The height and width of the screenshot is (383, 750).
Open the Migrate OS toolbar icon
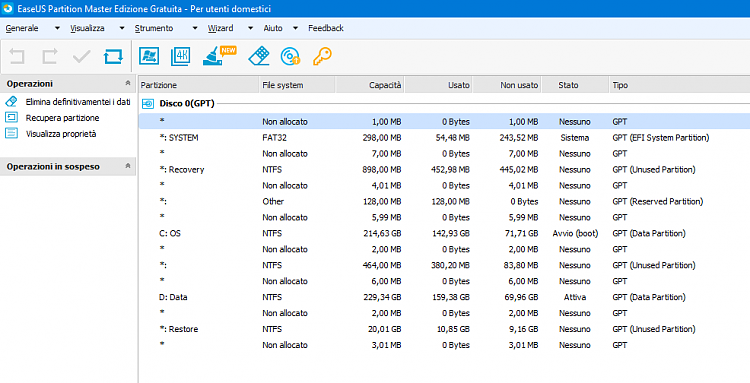pyautogui.click(x=149, y=56)
